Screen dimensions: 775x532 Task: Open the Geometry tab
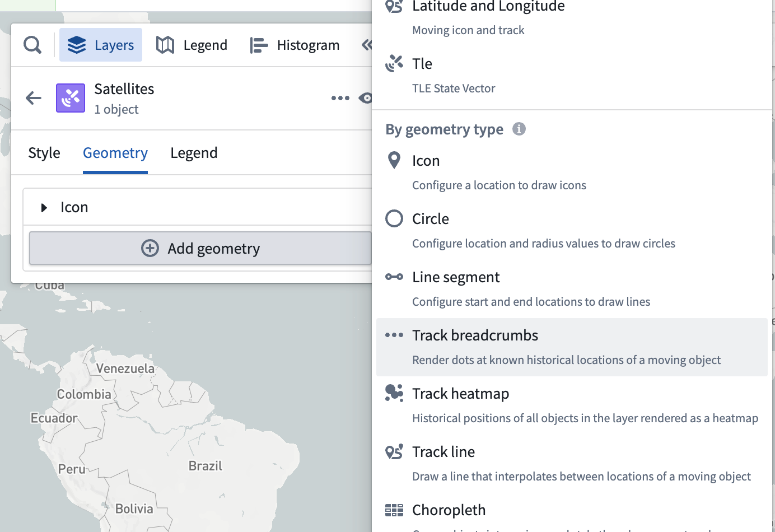[x=115, y=153]
